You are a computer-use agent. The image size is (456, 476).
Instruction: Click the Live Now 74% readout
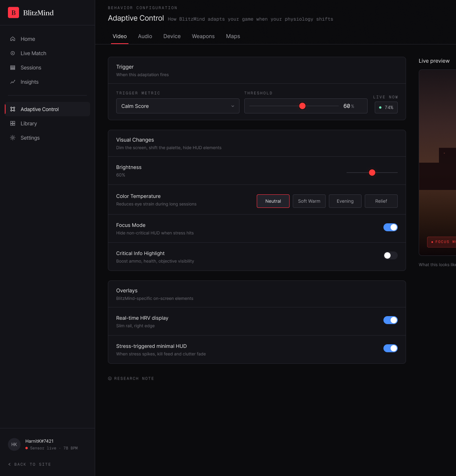point(386,107)
